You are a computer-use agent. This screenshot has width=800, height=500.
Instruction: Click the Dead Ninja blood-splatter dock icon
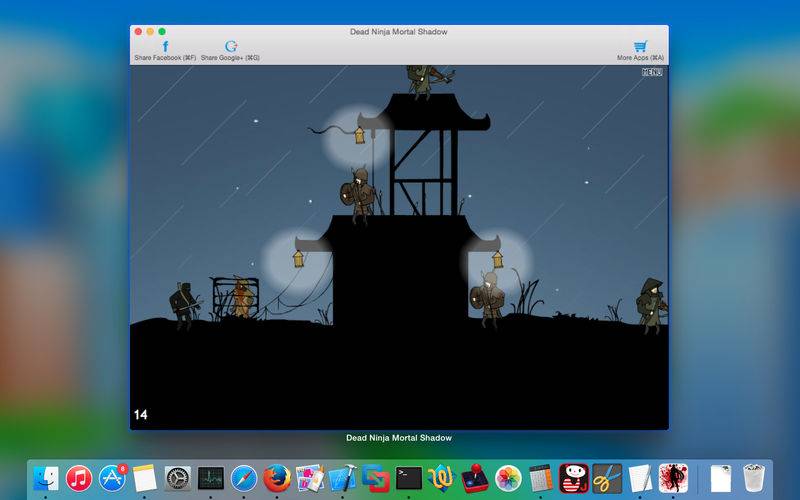click(x=673, y=479)
